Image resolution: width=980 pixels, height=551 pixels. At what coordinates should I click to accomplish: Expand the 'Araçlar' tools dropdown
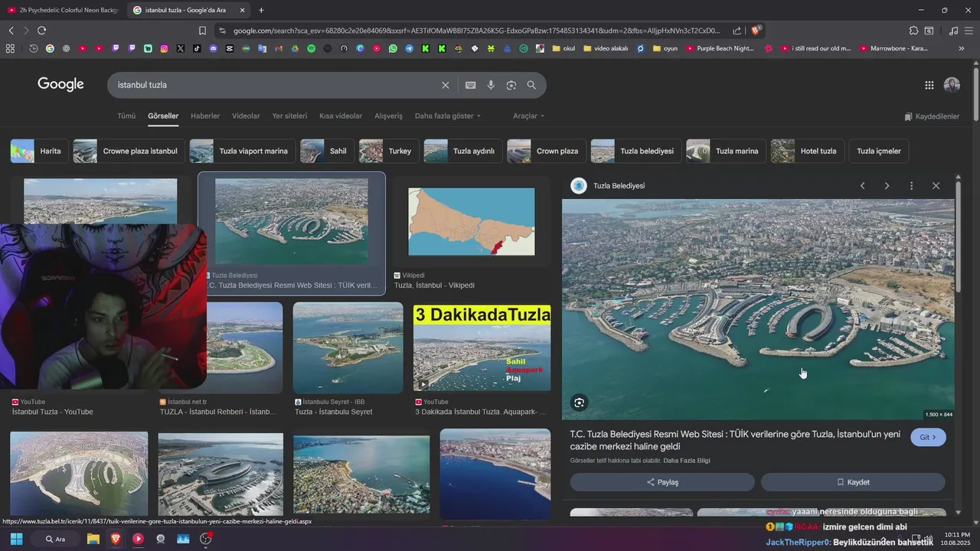pos(529,116)
